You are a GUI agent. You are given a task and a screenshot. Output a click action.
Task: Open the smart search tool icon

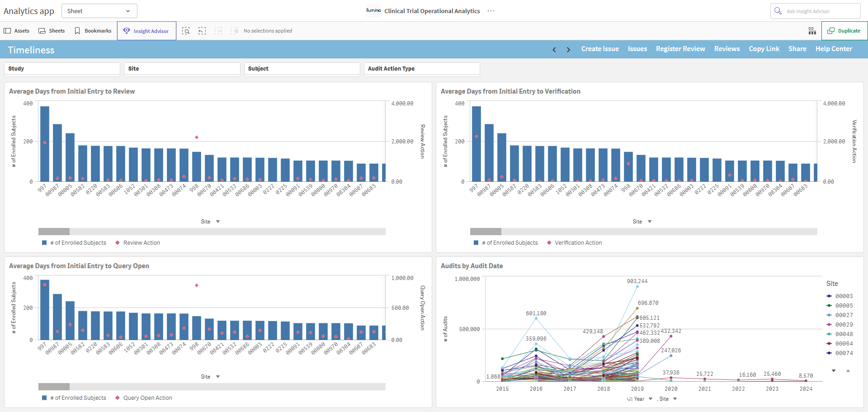click(186, 31)
